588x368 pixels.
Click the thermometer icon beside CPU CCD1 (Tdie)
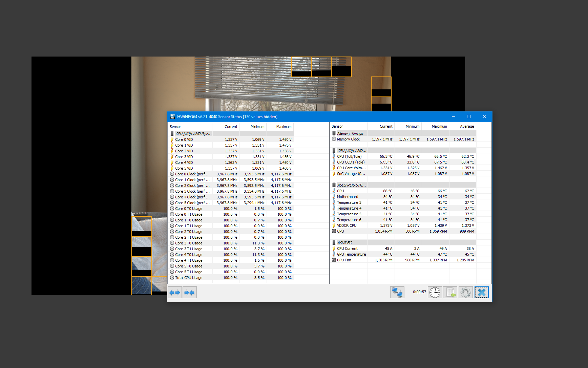point(334,162)
